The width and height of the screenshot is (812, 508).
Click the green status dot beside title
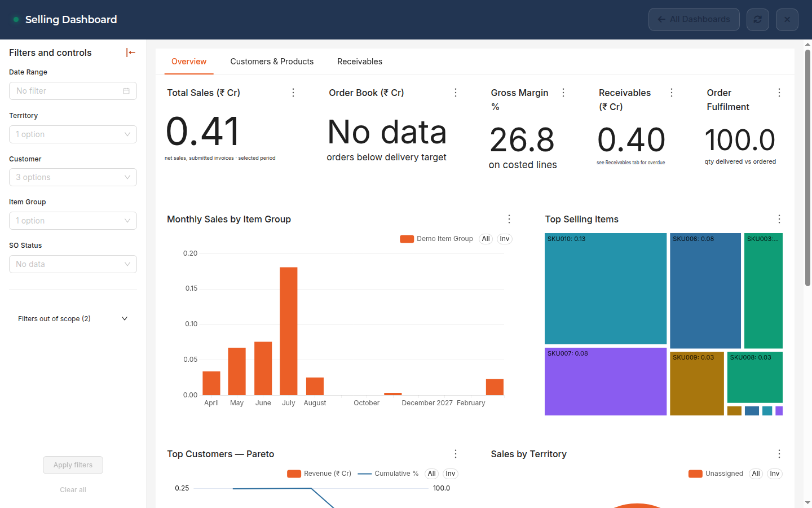pyautogui.click(x=16, y=19)
